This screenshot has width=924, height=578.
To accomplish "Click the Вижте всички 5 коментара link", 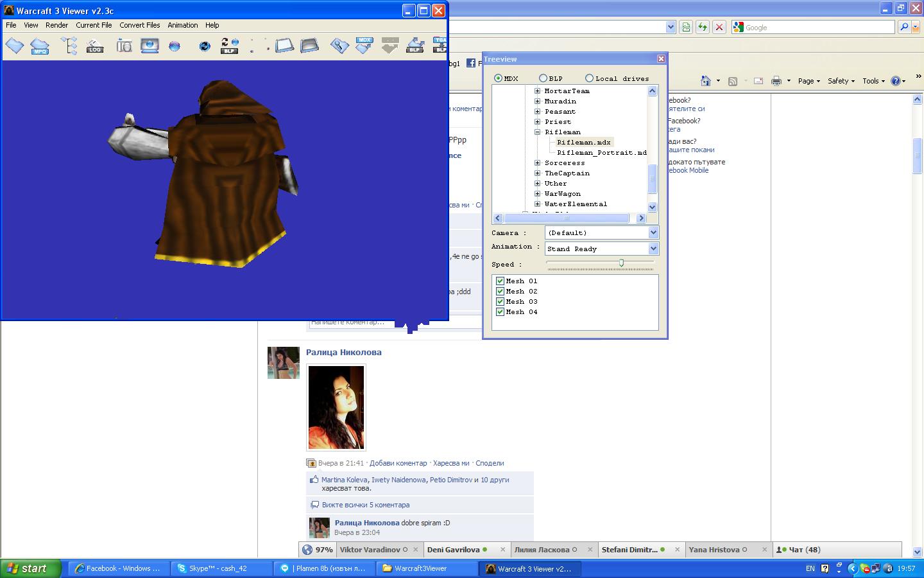I will pos(366,505).
